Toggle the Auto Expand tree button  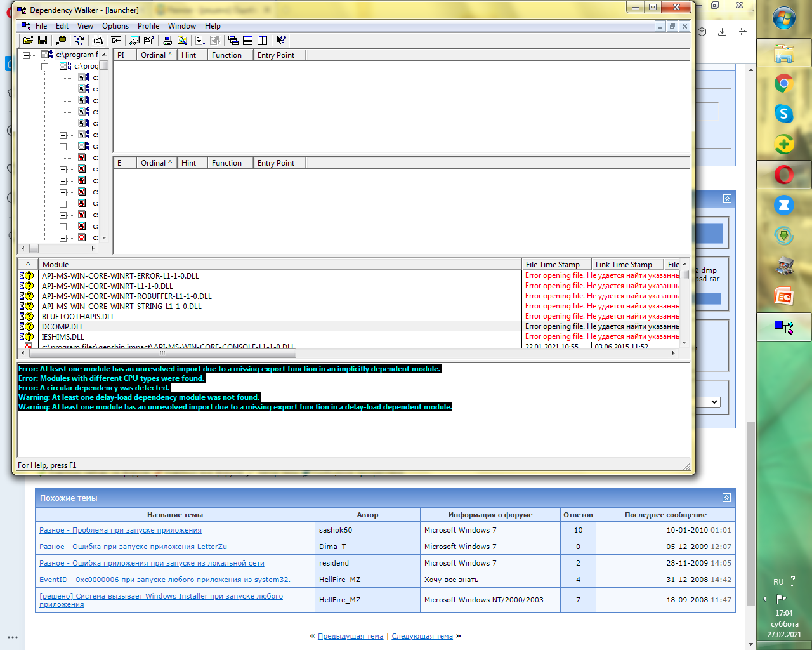point(79,40)
